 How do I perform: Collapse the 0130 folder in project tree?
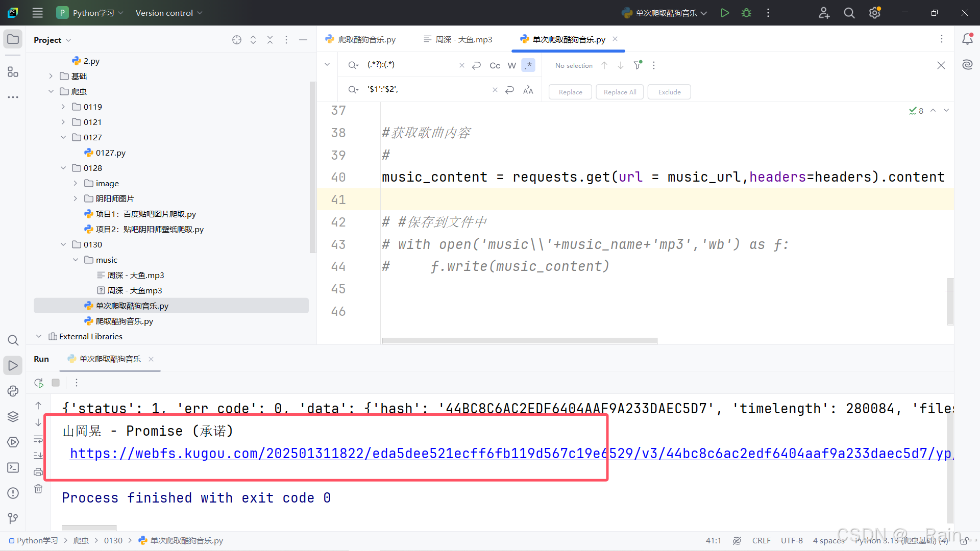[x=63, y=244]
